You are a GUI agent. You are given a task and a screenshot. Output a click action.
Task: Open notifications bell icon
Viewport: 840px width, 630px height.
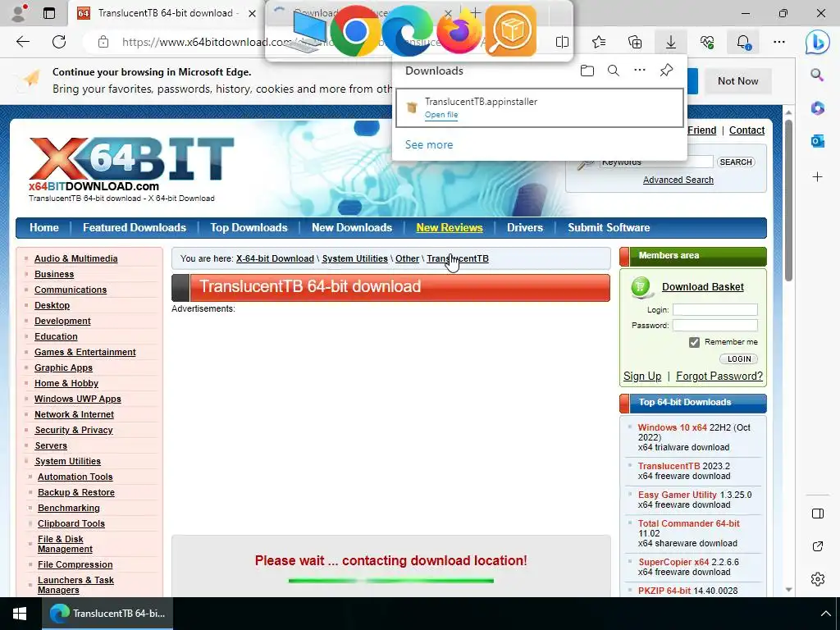[x=743, y=42]
